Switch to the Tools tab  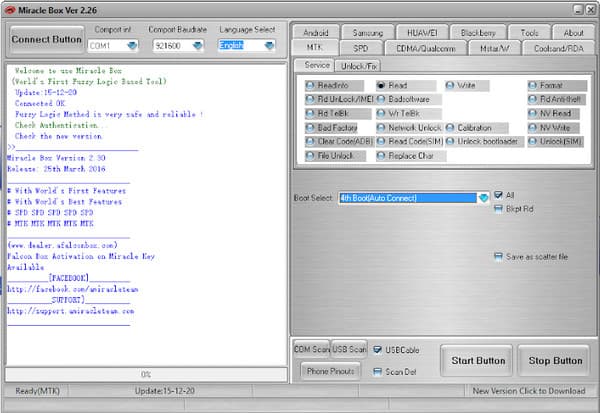530,33
